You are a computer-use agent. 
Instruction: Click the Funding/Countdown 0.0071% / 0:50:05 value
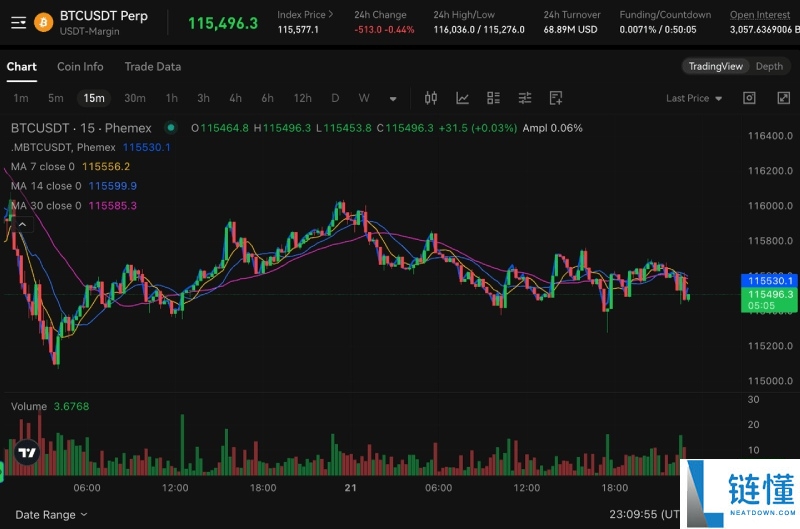pos(658,30)
